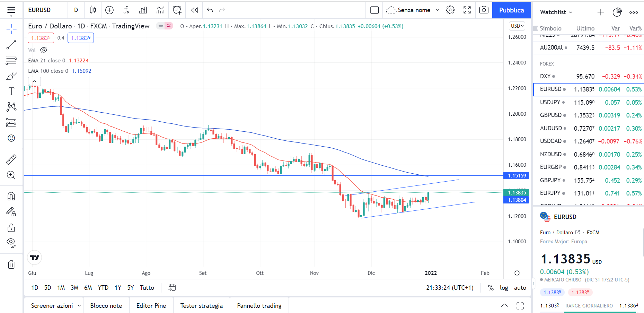Collapse the indicator legend chevron
Image resolution: width=644 pixels, height=313 pixels.
click(35, 81)
